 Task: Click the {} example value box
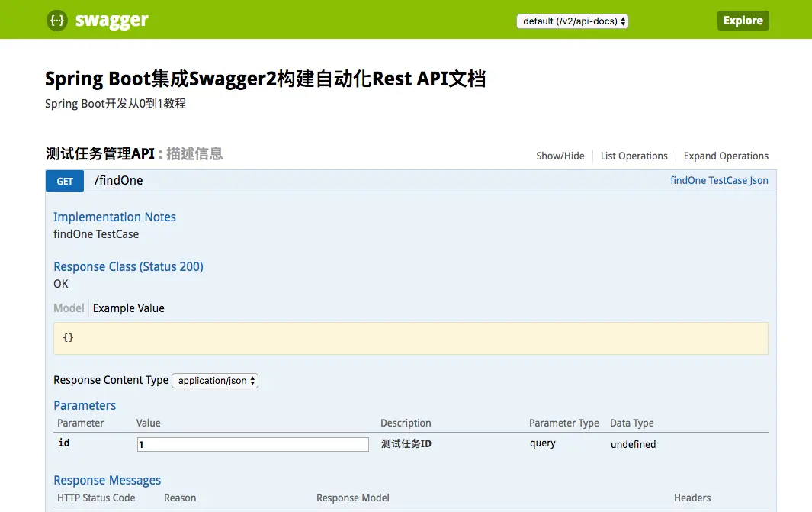click(x=411, y=338)
